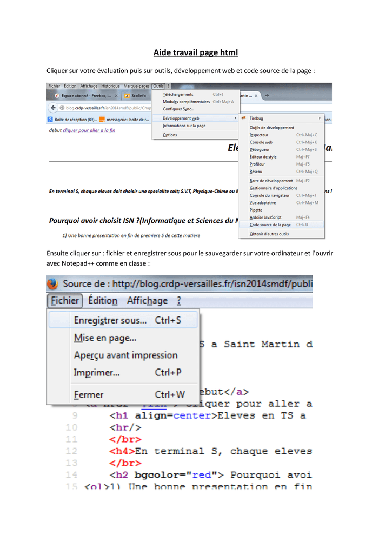The image size is (392, 554).
Task: Click the 'Aide travail page html' title
Action: click(x=196, y=52)
